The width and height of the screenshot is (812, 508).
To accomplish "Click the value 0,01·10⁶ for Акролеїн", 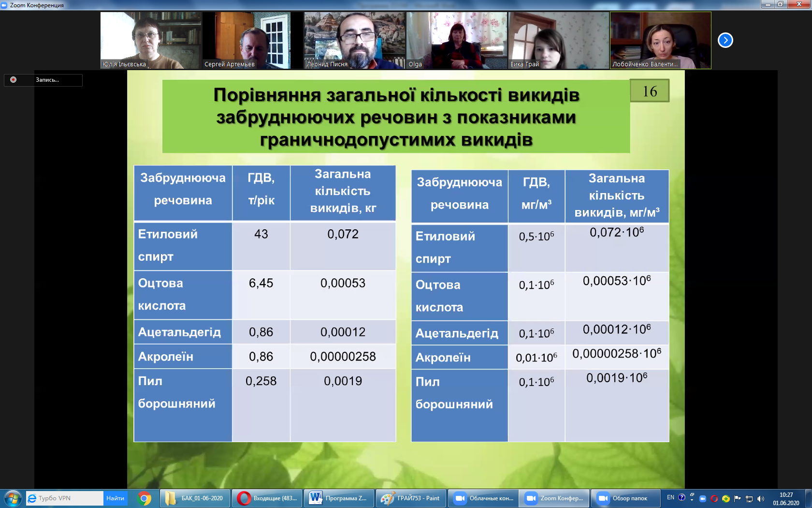I will pos(536,358).
